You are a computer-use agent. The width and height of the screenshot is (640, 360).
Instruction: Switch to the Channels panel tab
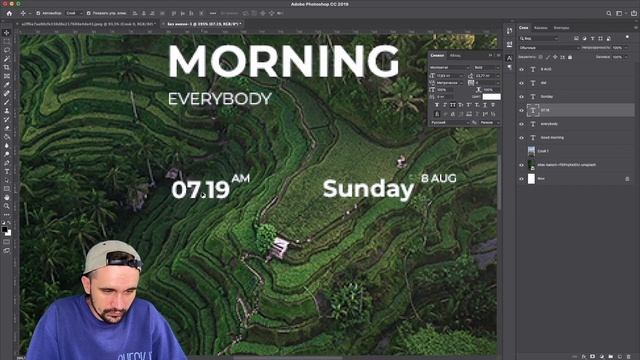coord(541,28)
